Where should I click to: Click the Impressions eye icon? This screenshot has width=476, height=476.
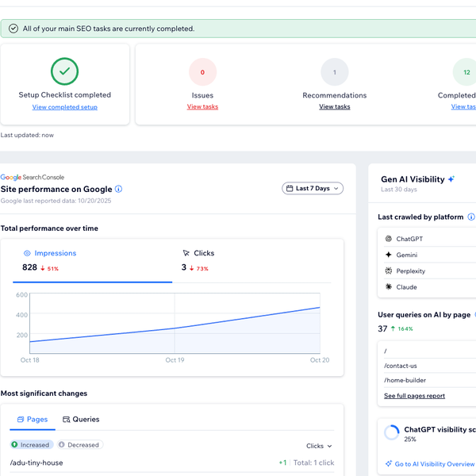27,253
